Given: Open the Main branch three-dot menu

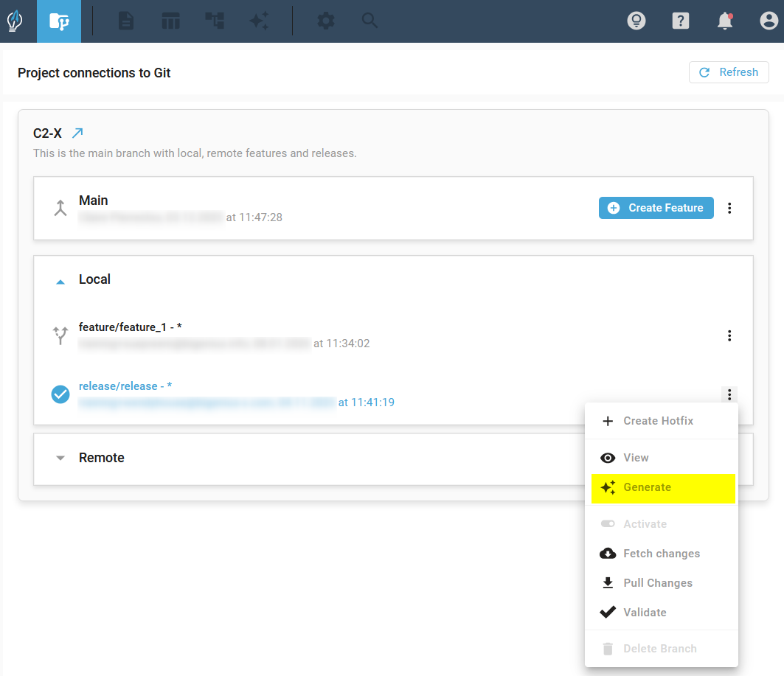Looking at the screenshot, I should click(729, 209).
